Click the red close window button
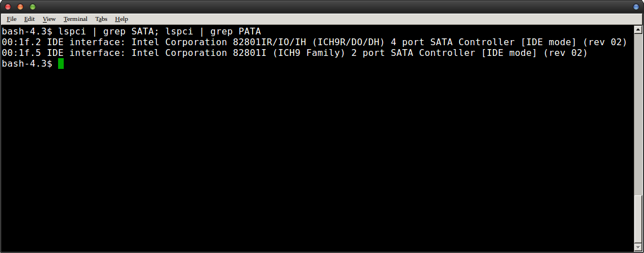 pos(8,7)
